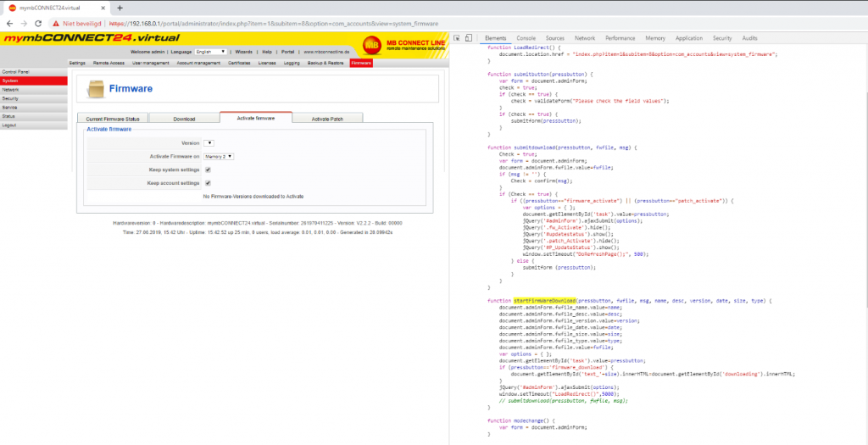This screenshot has height=445, width=868.
Task: Open the Logging submenu item
Action: [x=292, y=63]
